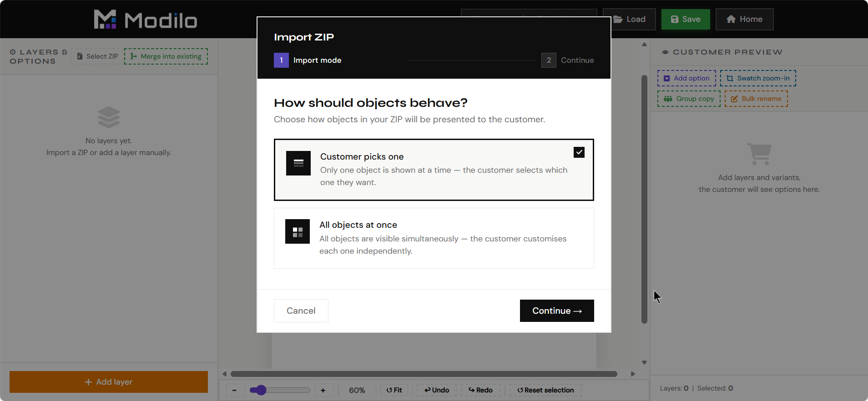The image size is (868, 401).
Task: Select the 'All objects at once' option card
Action: point(434,238)
